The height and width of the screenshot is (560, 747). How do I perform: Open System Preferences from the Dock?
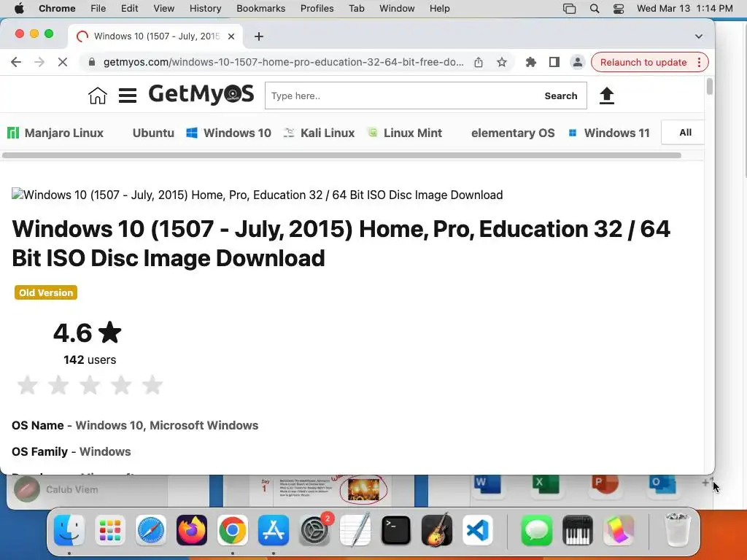pyautogui.click(x=314, y=530)
